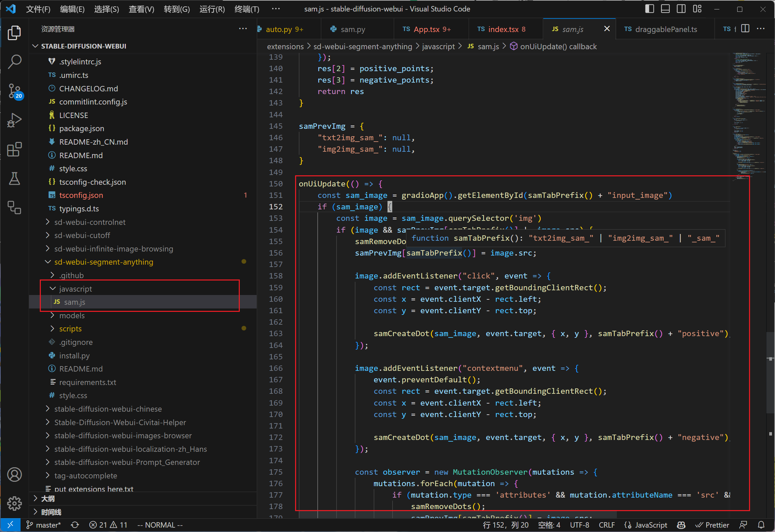Switch to the App.tsx tab
This screenshot has height=532, width=775.
click(431, 29)
